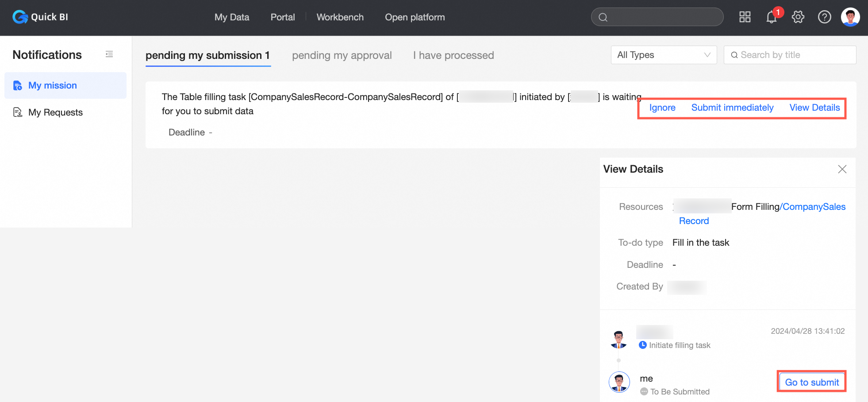This screenshot has height=402, width=868.
Task: Open the My Data menu
Action: point(232,17)
